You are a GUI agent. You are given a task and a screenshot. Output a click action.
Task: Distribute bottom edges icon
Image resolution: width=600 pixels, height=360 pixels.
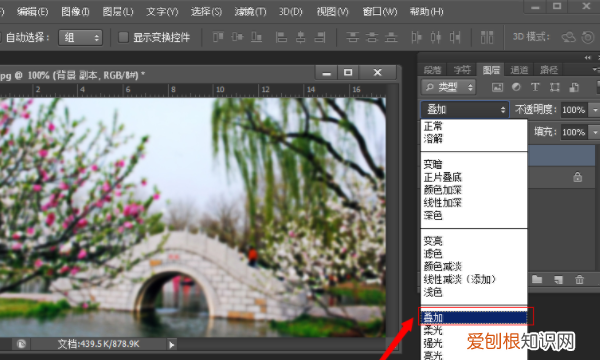[x=391, y=37]
